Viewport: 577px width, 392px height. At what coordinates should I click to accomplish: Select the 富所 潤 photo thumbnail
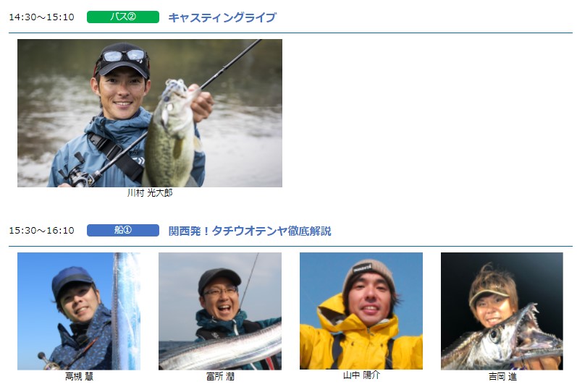point(220,311)
